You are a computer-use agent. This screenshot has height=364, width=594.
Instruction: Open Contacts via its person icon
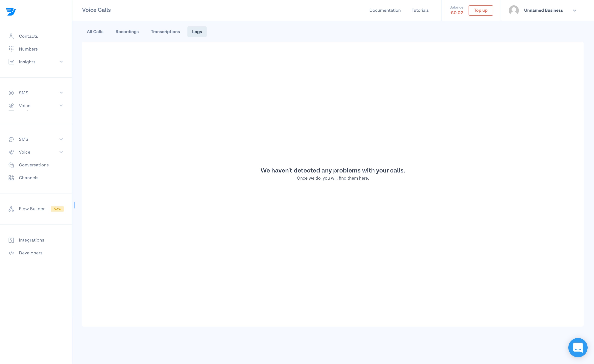(x=11, y=36)
